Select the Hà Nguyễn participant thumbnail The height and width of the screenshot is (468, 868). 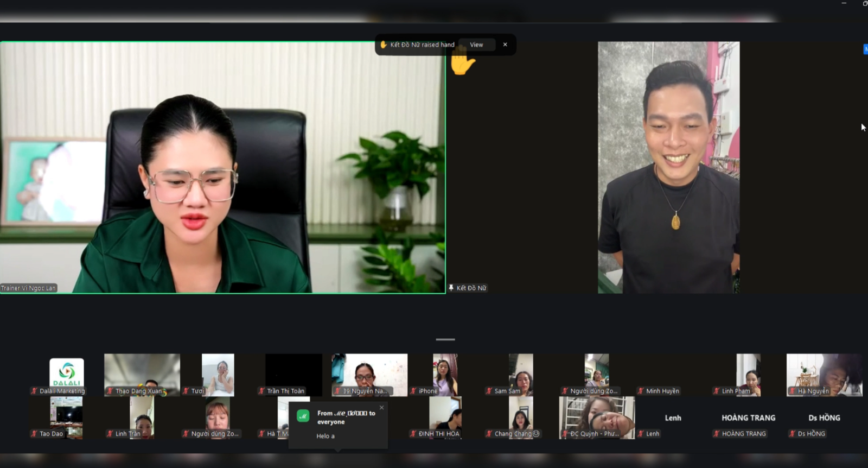click(824, 374)
